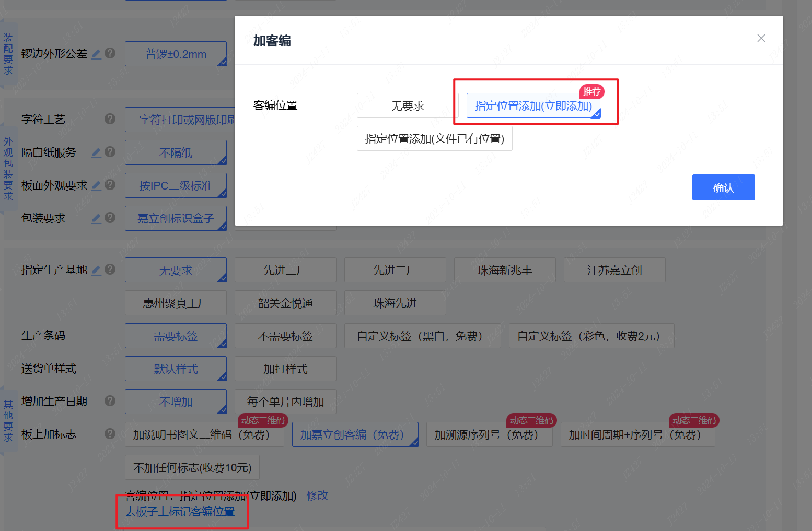Pick 加溯源序列号（免费）mark option
812x531 pixels.
[489, 435]
